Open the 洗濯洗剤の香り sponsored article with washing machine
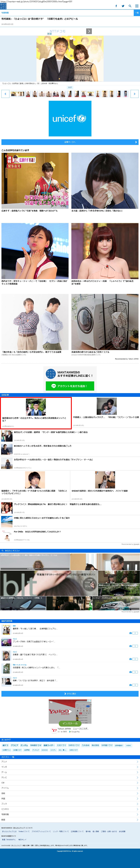Image resolution: width=140 pixels, height=868 pixels. click(x=105, y=324)
